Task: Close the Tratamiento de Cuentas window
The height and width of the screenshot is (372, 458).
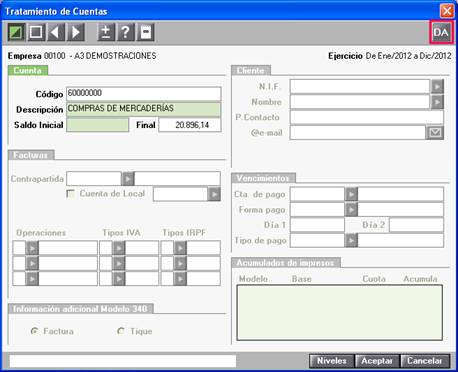Action: pos(447,11)
